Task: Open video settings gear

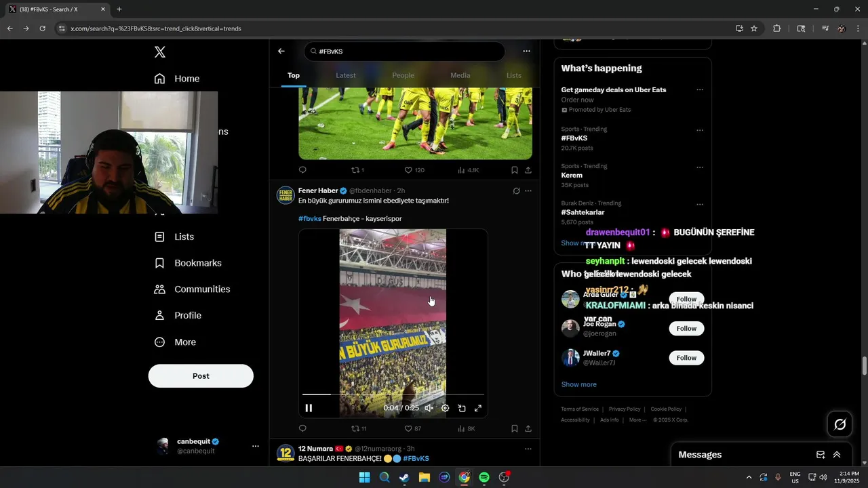Action: click(446, 408)
